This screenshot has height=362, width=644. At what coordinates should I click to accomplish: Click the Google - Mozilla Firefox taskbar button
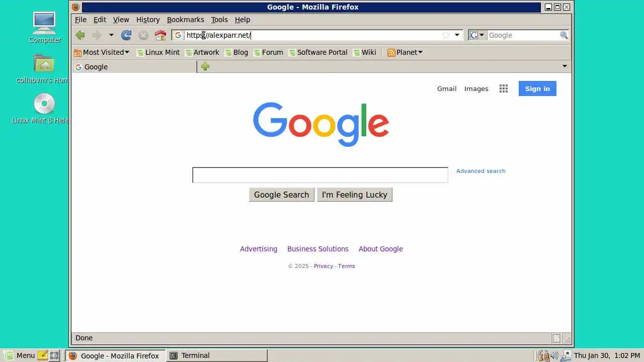click(x=115, y=355)
